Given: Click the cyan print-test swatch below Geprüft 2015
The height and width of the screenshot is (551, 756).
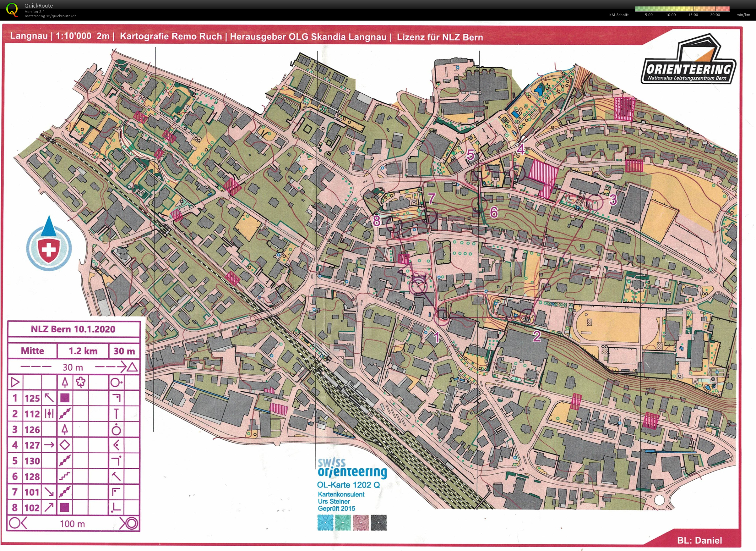Looking at the screenshot, I should pos(325,523).
